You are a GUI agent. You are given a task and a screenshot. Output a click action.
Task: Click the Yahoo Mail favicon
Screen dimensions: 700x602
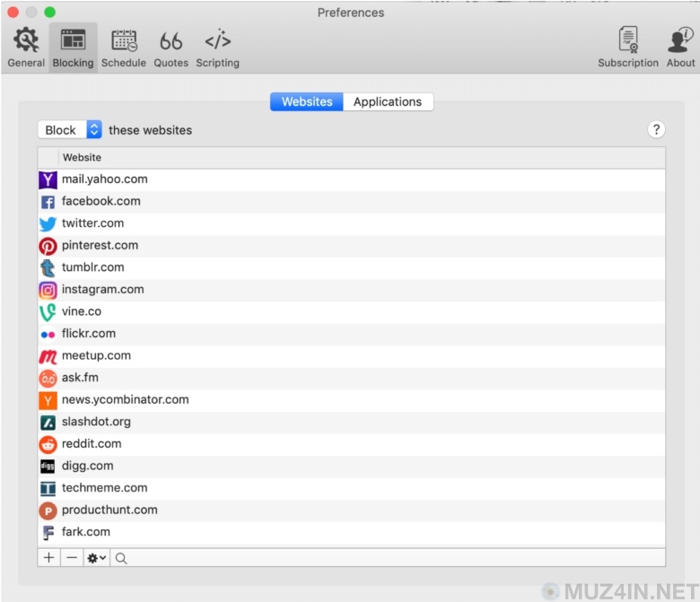48,179
